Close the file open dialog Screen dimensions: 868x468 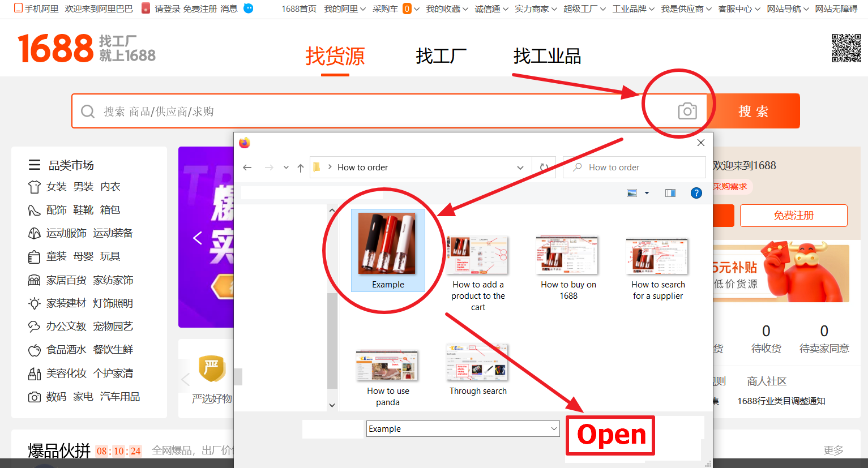click(701, 143)
